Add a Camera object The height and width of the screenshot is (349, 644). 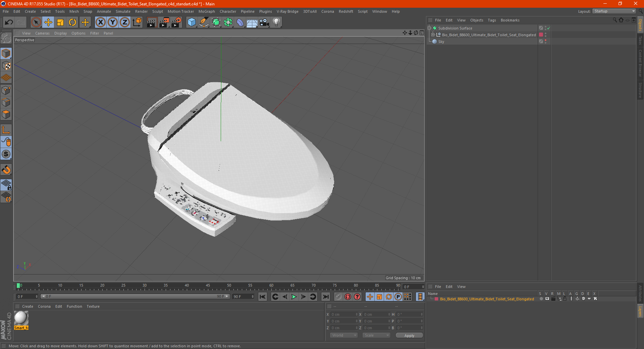264,22
